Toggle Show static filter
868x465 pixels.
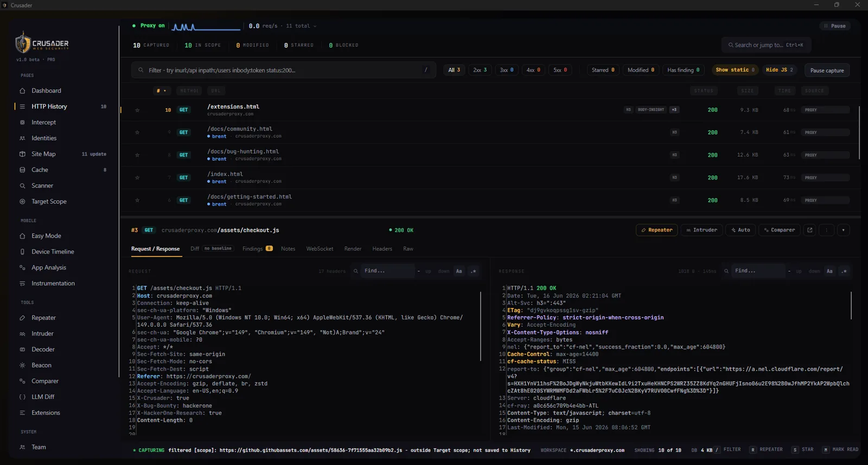tap(735, 70)
